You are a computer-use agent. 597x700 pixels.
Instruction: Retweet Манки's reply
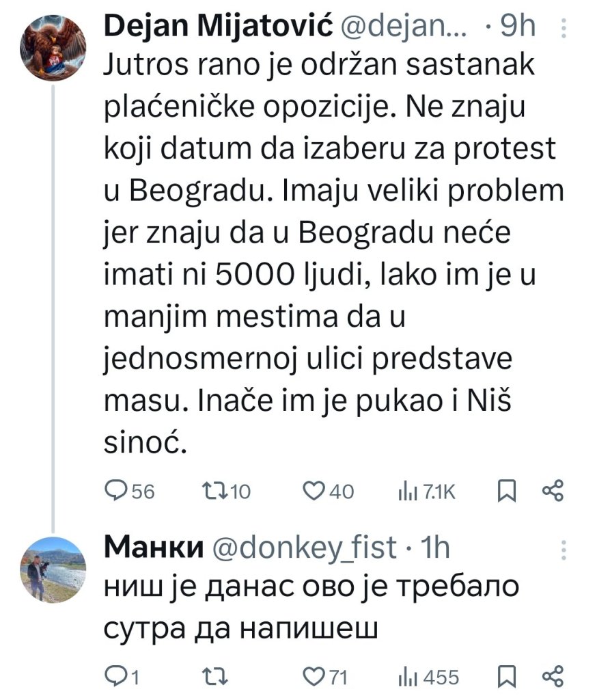tap(214, 677)
